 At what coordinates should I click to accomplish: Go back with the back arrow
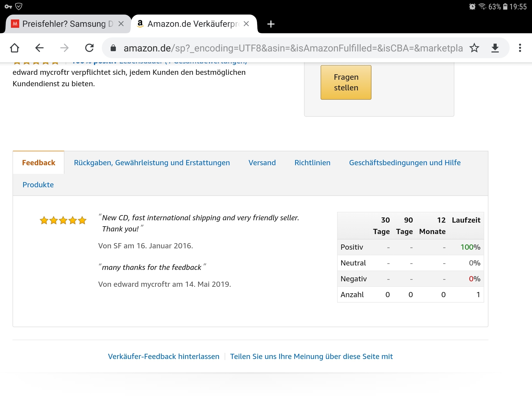[x=39, y=48]
